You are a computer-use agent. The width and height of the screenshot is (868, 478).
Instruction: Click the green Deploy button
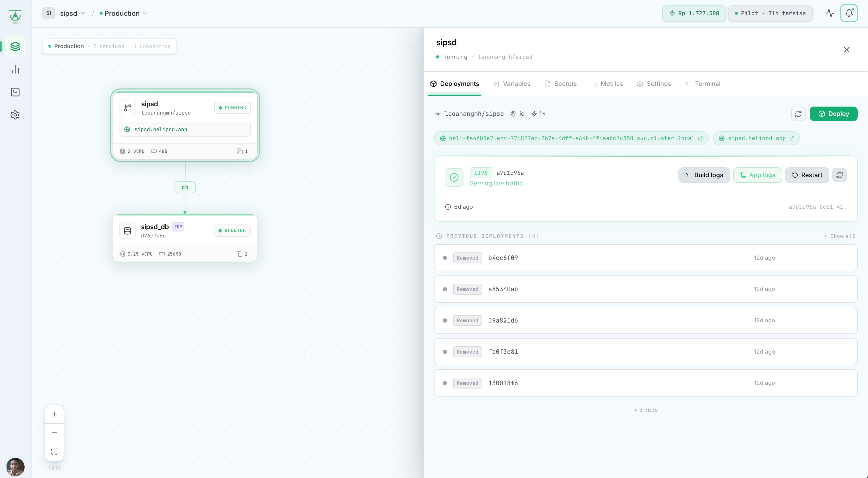tap(834, 114)
